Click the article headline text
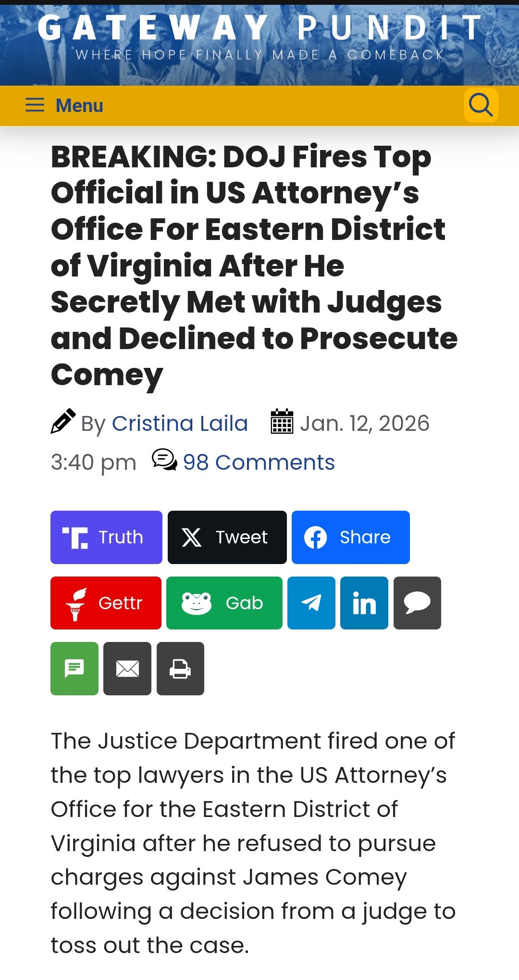Image resolution: width=519 pixels, height=980 pixels. click(x=254, y=265)
